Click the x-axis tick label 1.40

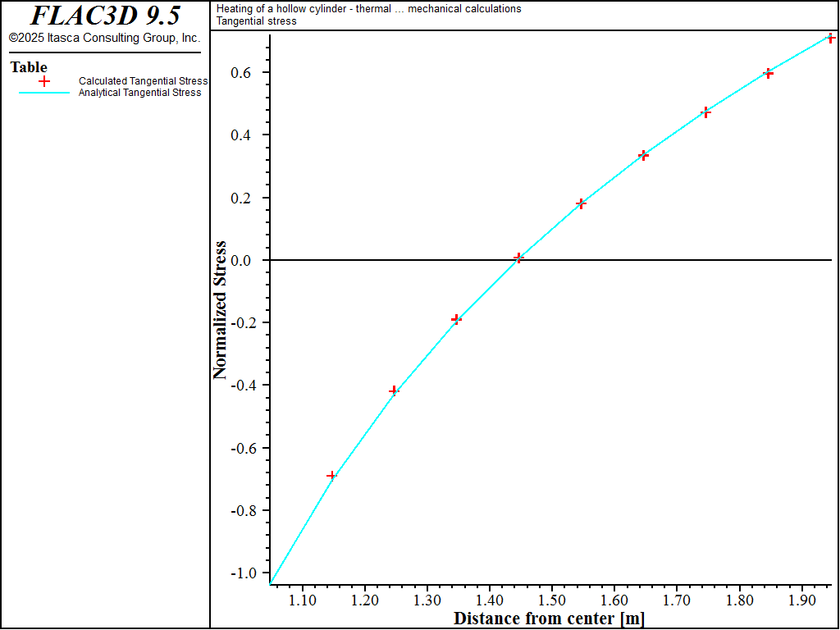pyautogui.click(x=489, y=599)
